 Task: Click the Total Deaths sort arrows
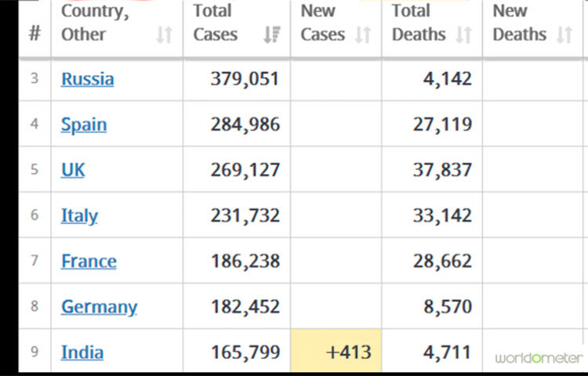click(x=464, y=34)
